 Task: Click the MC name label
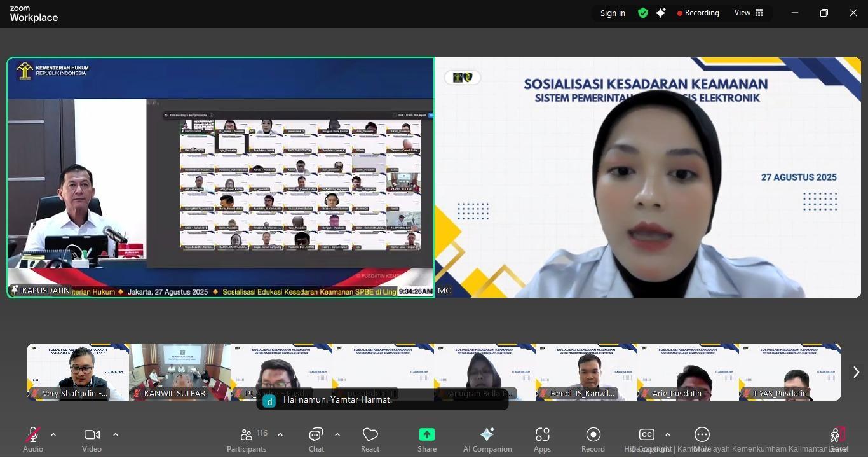coord(444,291)
